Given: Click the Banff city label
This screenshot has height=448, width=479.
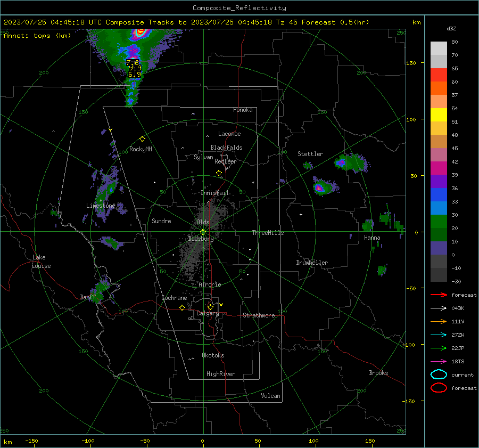Looking at the screenshot, I should point(88,297).
